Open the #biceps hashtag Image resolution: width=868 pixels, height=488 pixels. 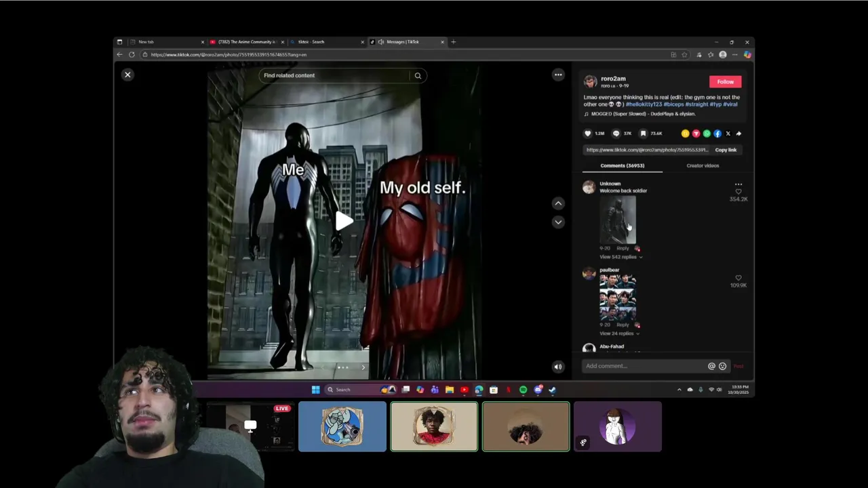[x=673, y=104]
